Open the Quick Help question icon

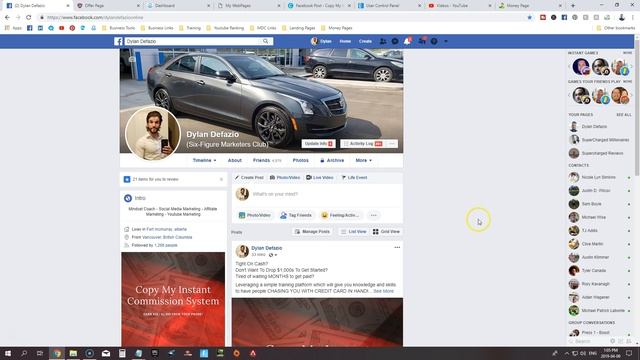coord(434,41)
